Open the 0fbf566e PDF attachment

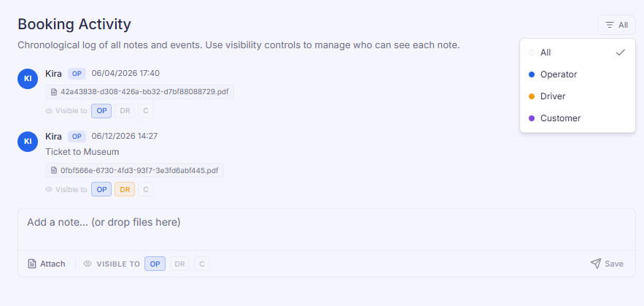coord(134,170)
